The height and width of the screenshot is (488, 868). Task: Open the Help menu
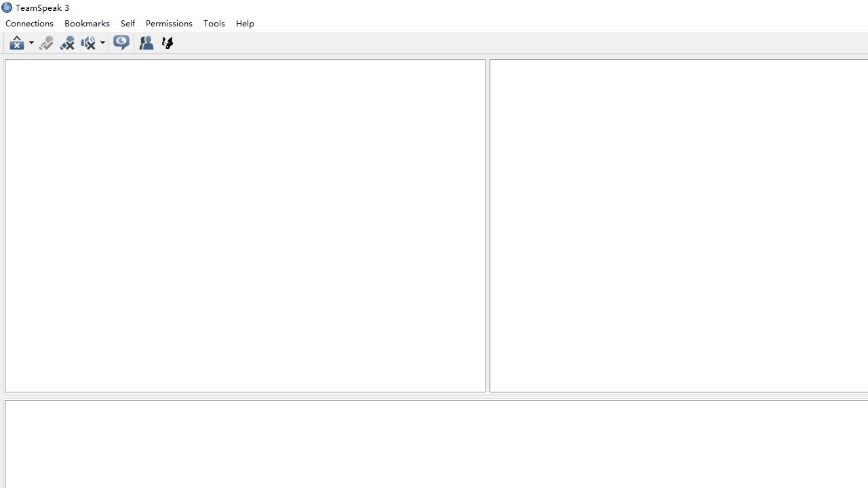[245, 23]
